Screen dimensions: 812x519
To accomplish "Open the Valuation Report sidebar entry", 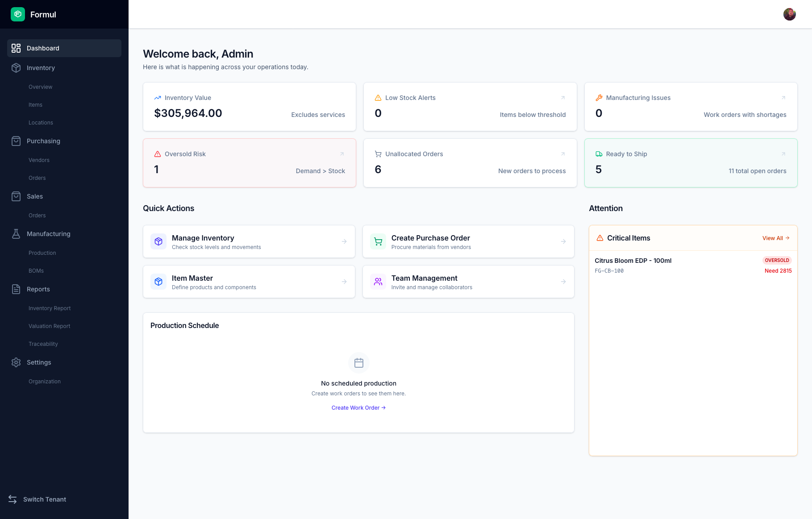I will click(x=49, y=326).
